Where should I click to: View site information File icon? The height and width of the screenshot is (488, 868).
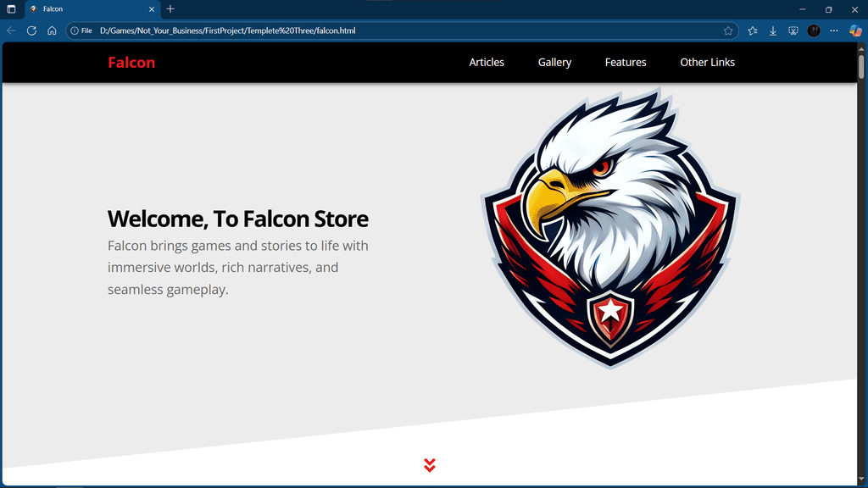pyautogui.click(x=81, y=31)
